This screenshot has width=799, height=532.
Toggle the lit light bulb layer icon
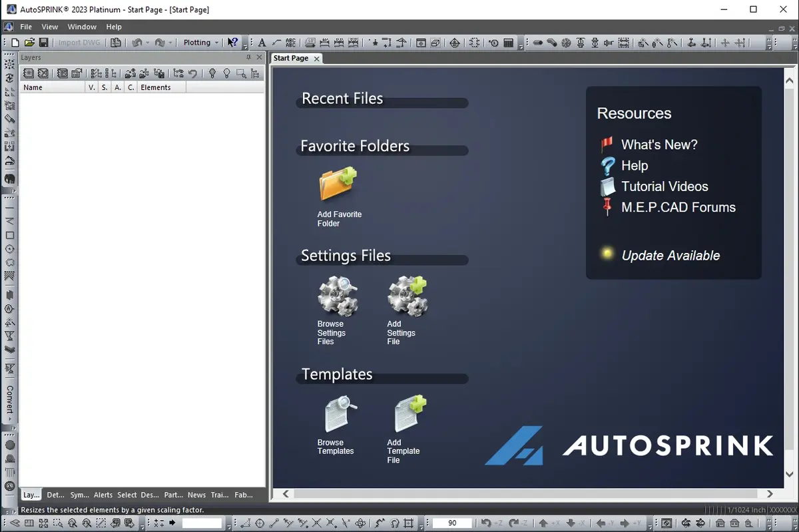(212, 73)
